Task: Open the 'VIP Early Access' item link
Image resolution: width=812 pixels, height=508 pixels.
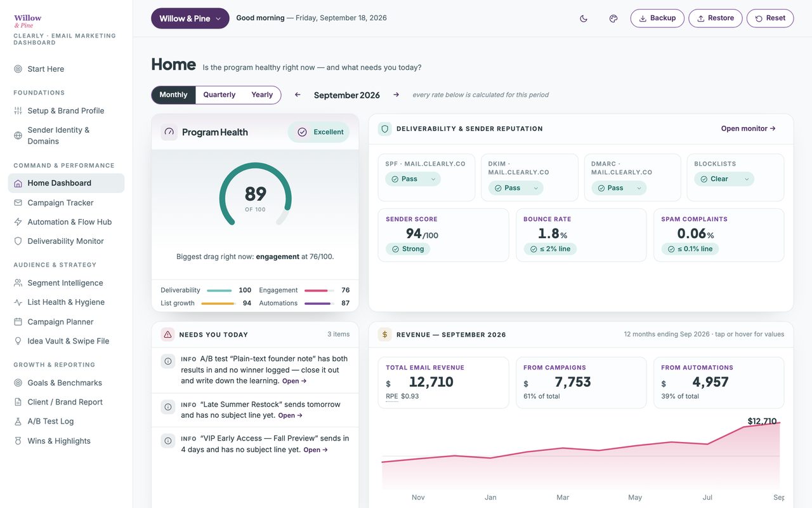Action: pyautogui.click(x=316, y=450)
